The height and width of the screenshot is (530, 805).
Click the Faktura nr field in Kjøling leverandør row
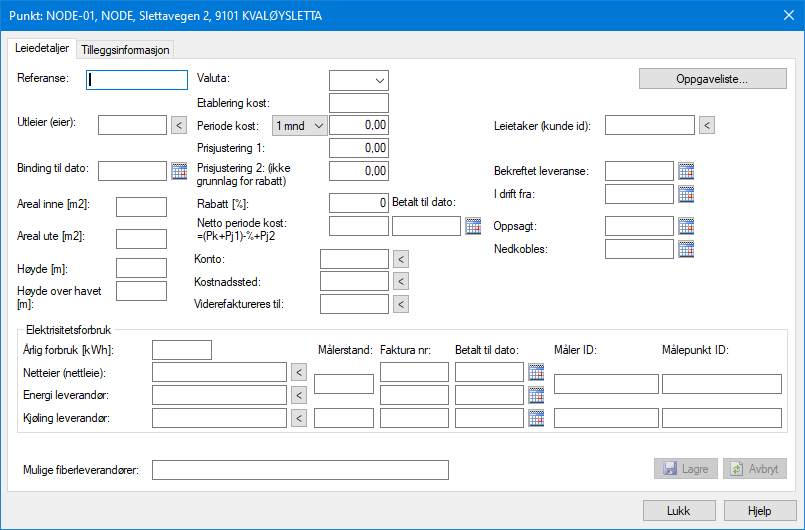414,418
